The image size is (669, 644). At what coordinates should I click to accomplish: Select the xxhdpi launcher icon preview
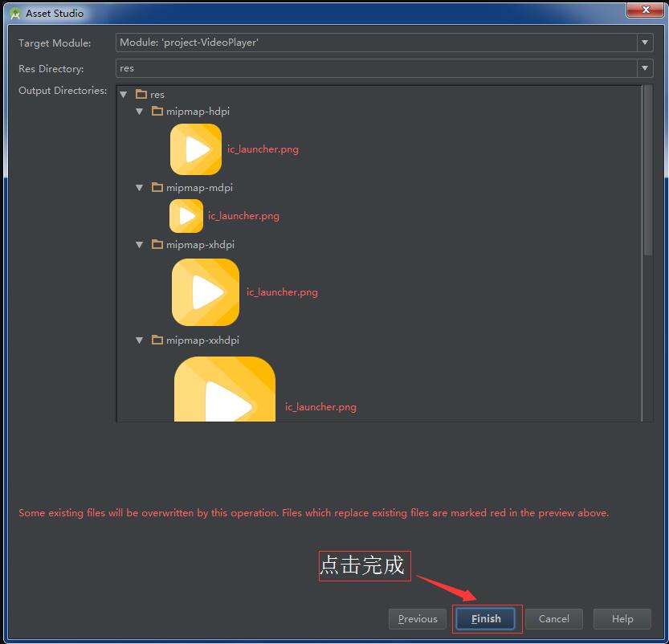(225, 389)
